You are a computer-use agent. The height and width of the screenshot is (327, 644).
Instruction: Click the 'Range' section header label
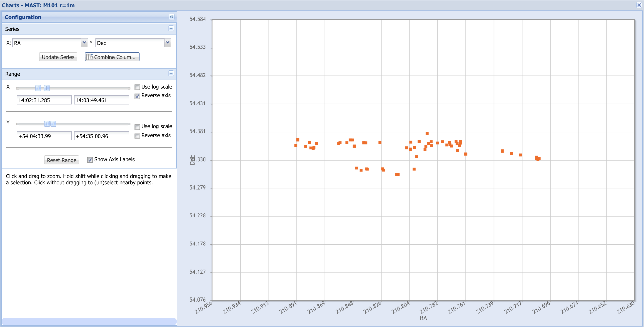point(12,74)
